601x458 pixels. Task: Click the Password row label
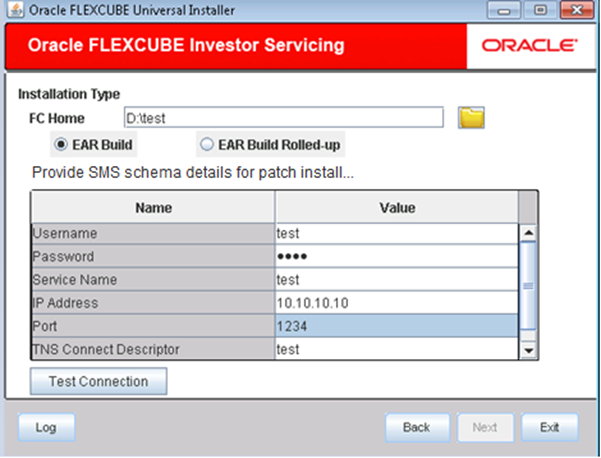tap(153, 256)
